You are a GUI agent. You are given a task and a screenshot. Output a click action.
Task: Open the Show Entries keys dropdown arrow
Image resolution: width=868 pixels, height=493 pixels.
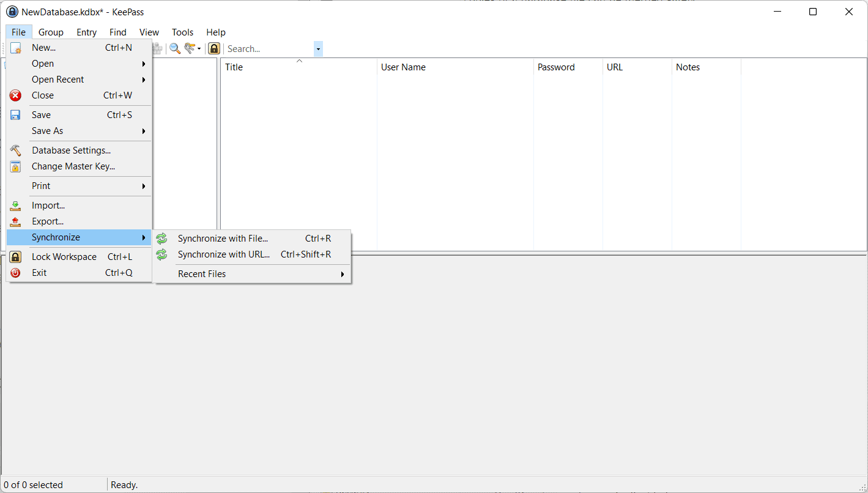tap(199, 49)
